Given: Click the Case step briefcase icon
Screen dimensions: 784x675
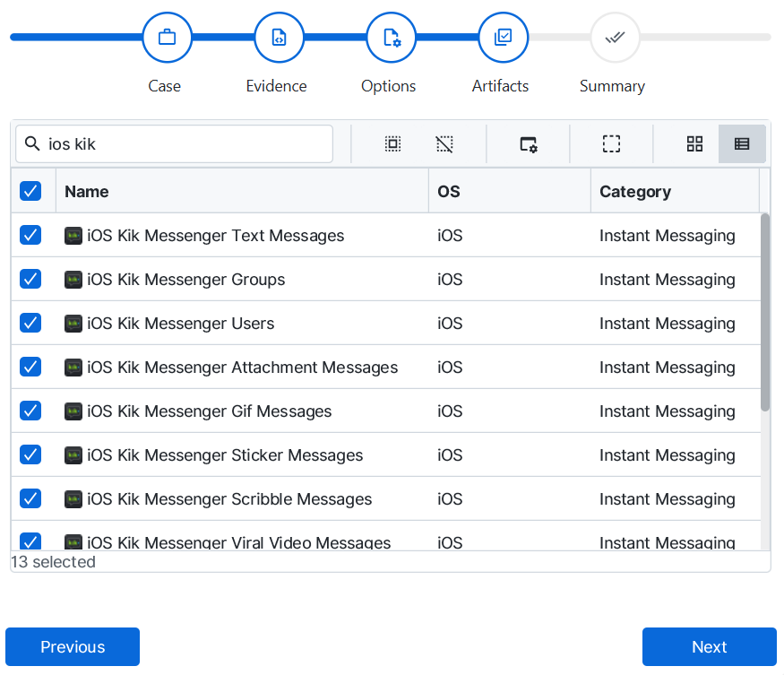Looking at the screenshot, I should pos(167,38).
